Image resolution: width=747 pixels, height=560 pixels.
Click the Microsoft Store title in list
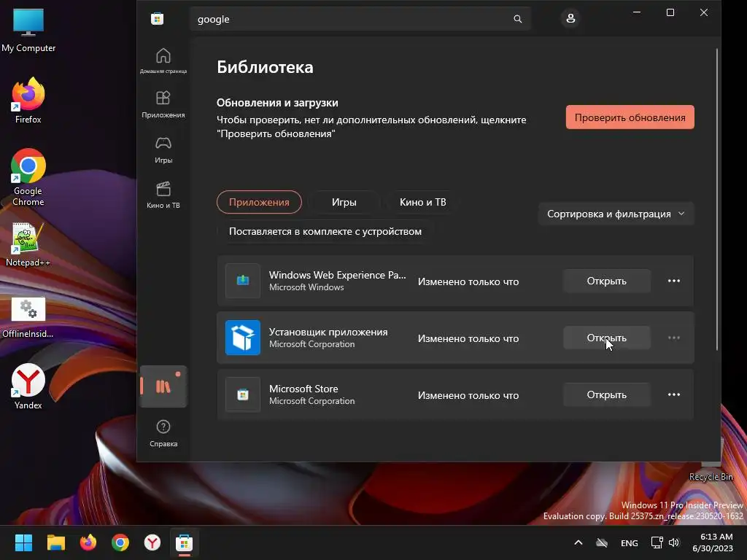click(303, 389)
